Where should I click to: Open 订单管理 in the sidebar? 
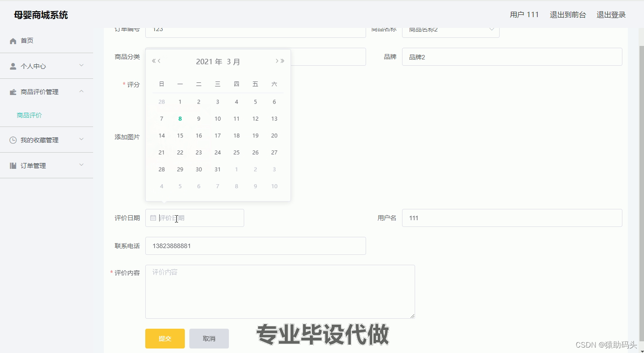click(x=47, y=166)
